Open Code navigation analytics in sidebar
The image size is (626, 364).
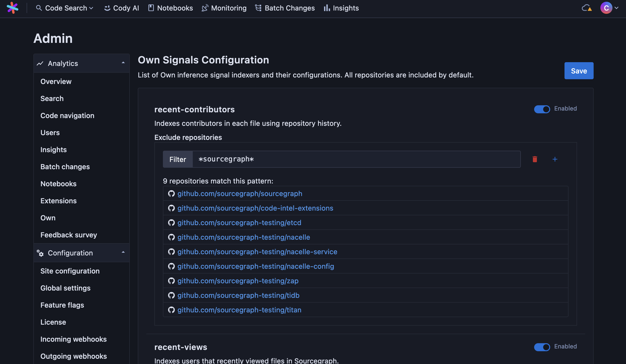pos(67,116)
